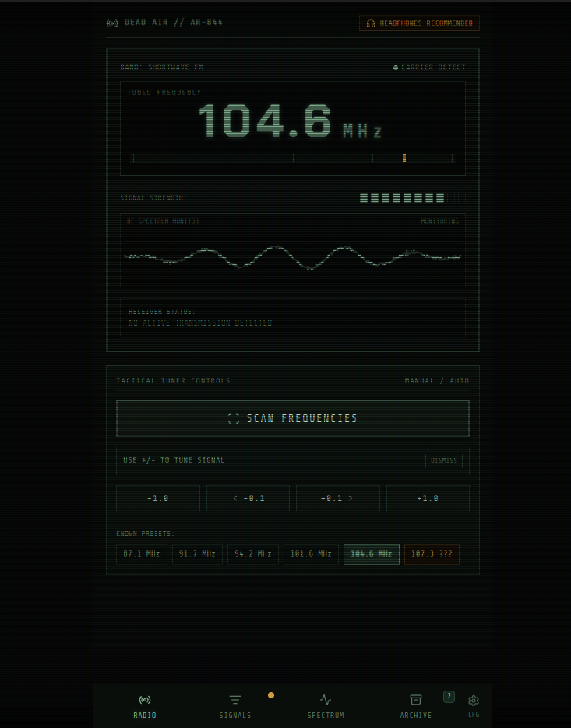571x728 pixels.
Task: Open the Spectrum waveform icon
Action: [326, 700]
